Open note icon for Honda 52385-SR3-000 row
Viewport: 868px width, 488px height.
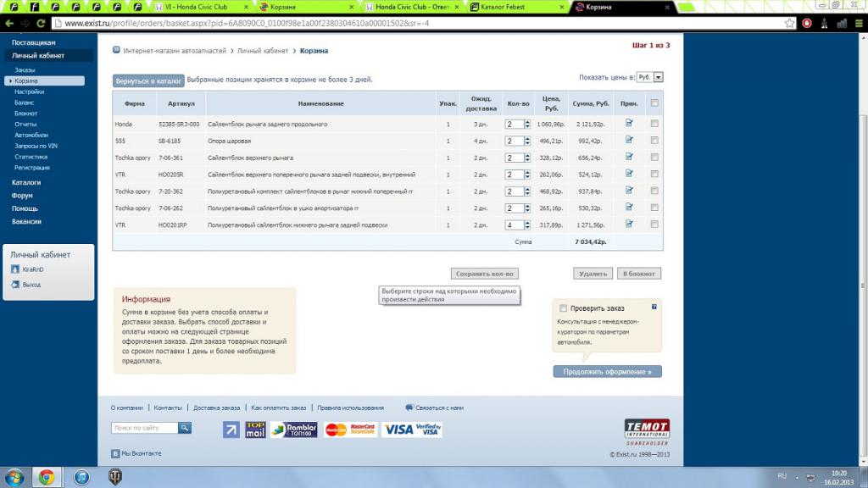[x=629, y=123]
